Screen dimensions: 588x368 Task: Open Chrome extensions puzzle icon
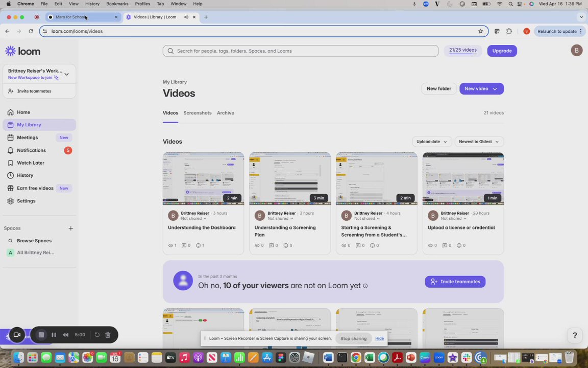[509, 31]
